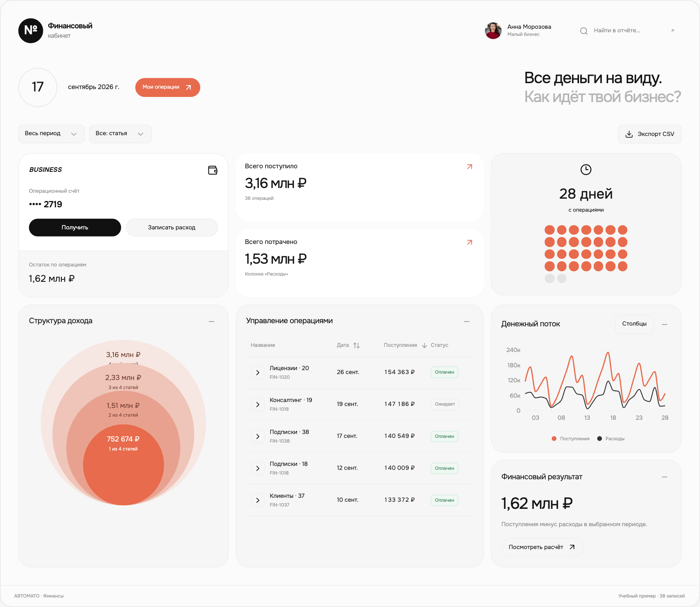Click the wallet icon on the BUSINESS card
Screen dimensions: 700x607
click(x=213, y=170)
